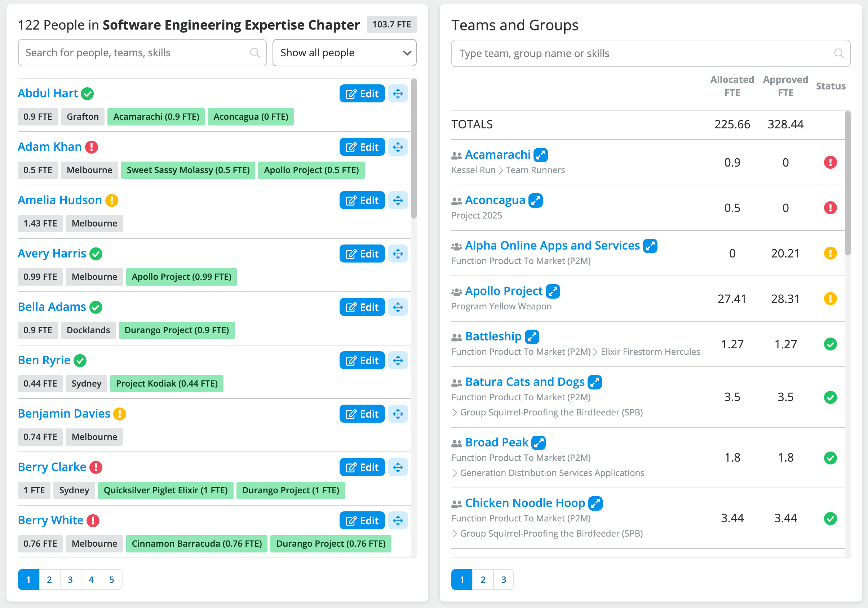Go to page 3 of people list
868x608 pixels.
click(x=70, y=579)
